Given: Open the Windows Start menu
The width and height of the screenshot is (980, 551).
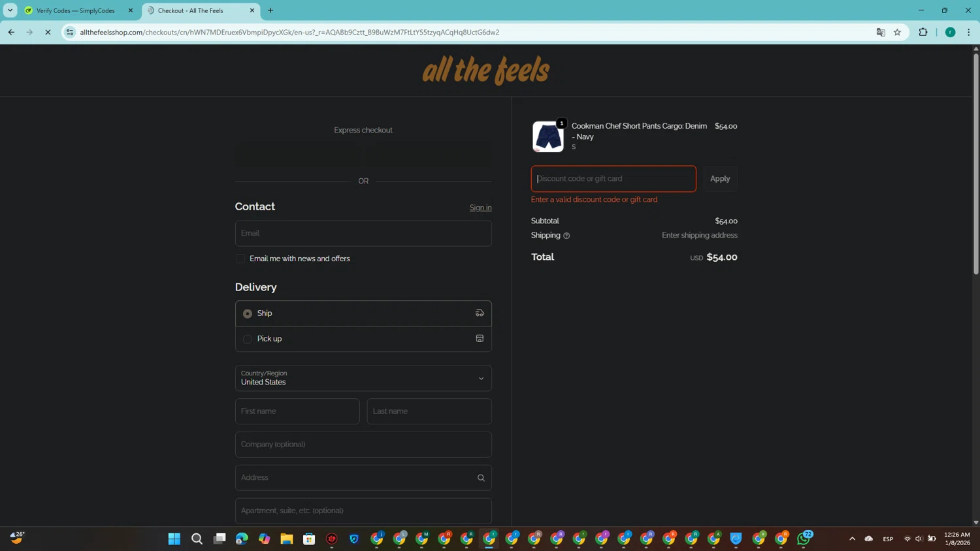Looking at the screenshot, I should 174,539.
